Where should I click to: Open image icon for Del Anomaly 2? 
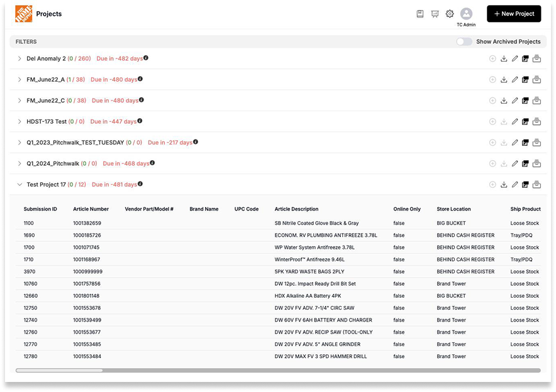[x=526, y=58]
